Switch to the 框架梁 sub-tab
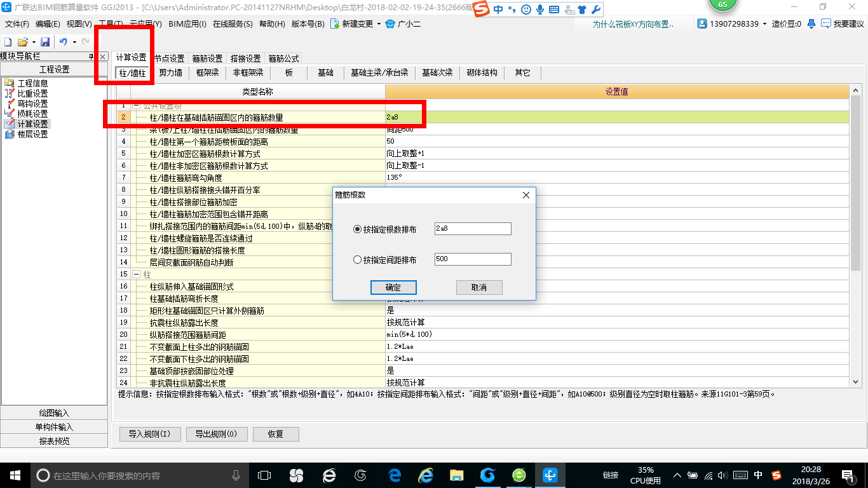 (207, 72)
